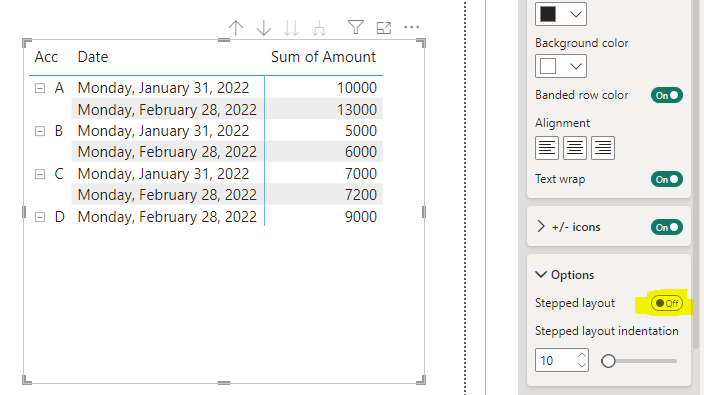The height and width of the screenshot is (395, 704).
Task: Collapse row C with minus icon
Action: click(40, 174)
